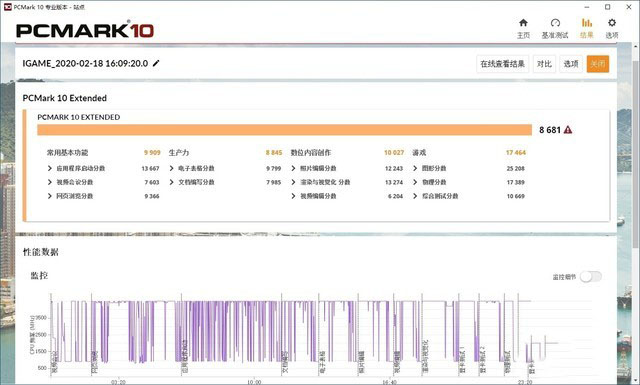Click the content creation score 10 027
Image resolution: width=640 pixels, height=385 pixels.
point(394,152)
